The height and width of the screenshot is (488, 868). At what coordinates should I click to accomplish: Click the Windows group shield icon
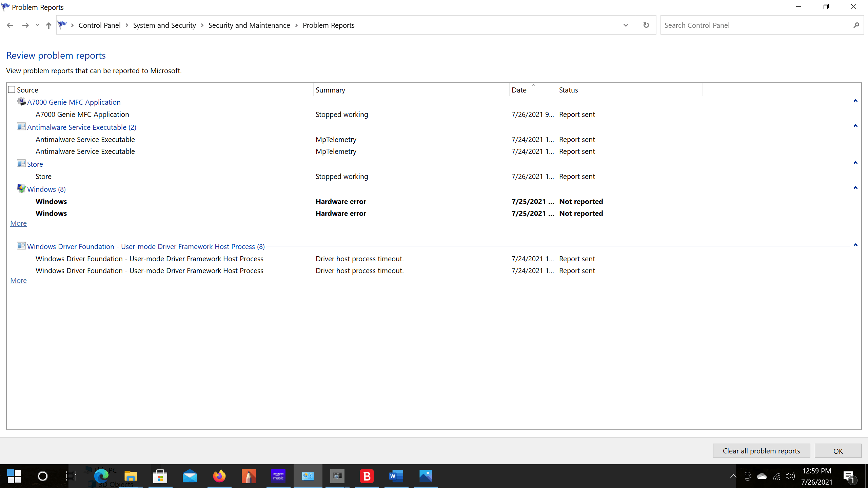tap(21, 189)
